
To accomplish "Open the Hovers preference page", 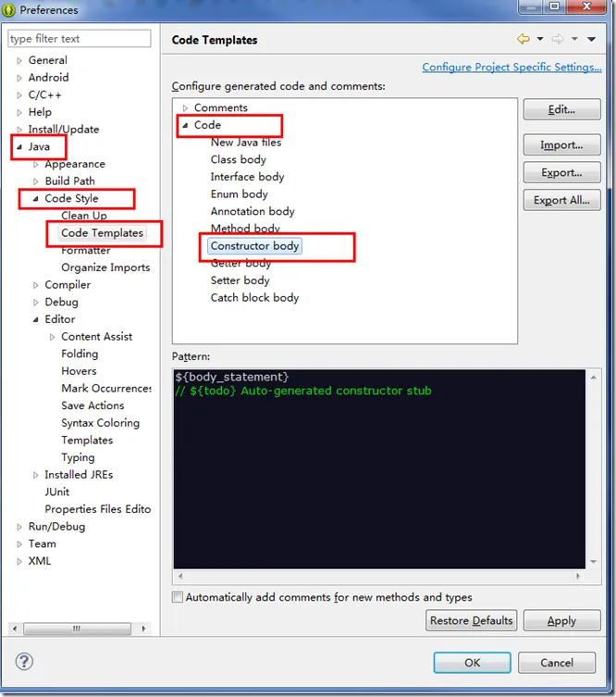I will click(79, 371).
